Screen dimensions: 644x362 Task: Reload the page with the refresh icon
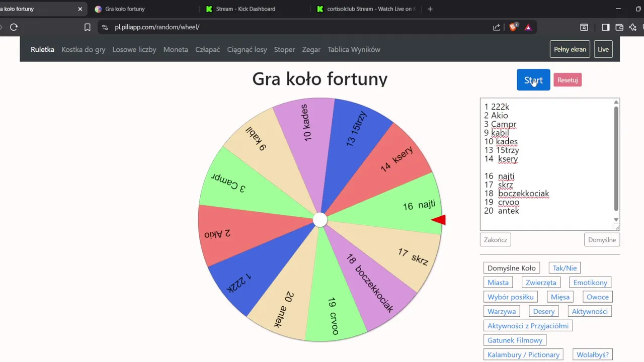(14, 27)
